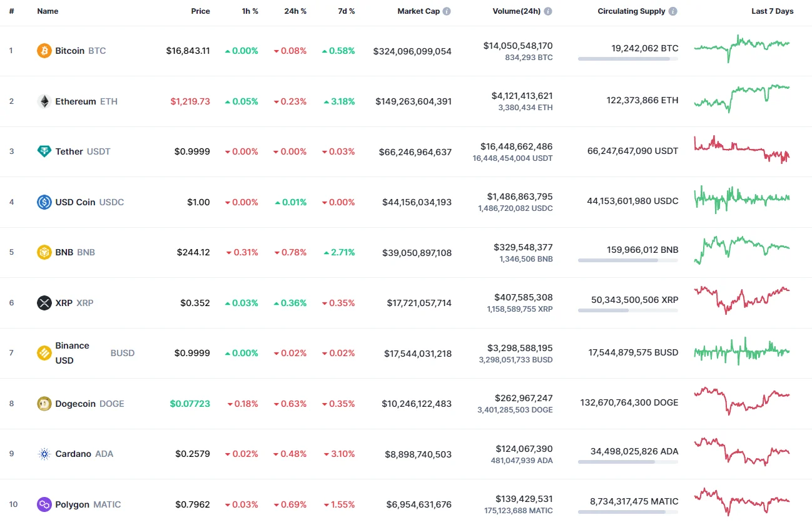812x527 pixels.
Task: Sort the table by Price column
Action: 201,11
